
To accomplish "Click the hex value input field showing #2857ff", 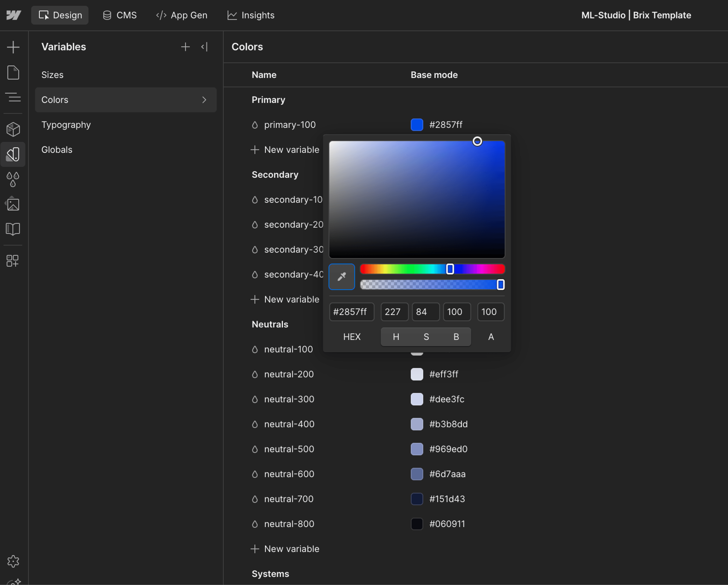I will click(x=352, y=312).
